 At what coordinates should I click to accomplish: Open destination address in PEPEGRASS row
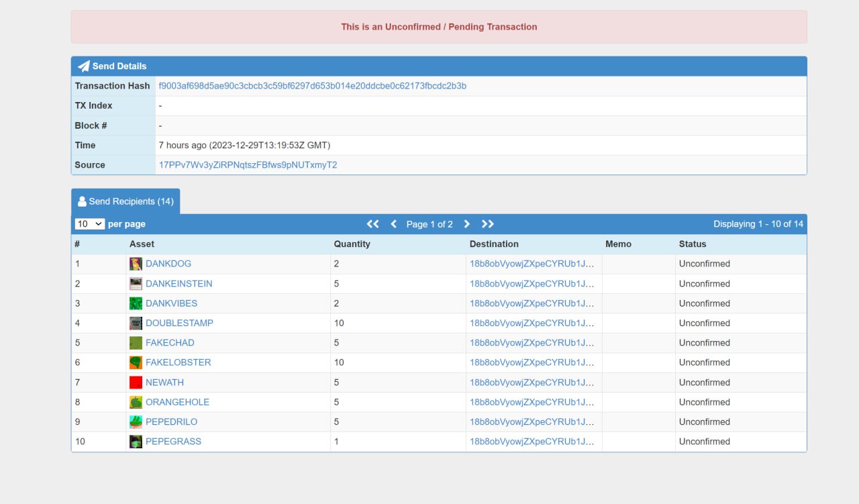pos(532,442)
